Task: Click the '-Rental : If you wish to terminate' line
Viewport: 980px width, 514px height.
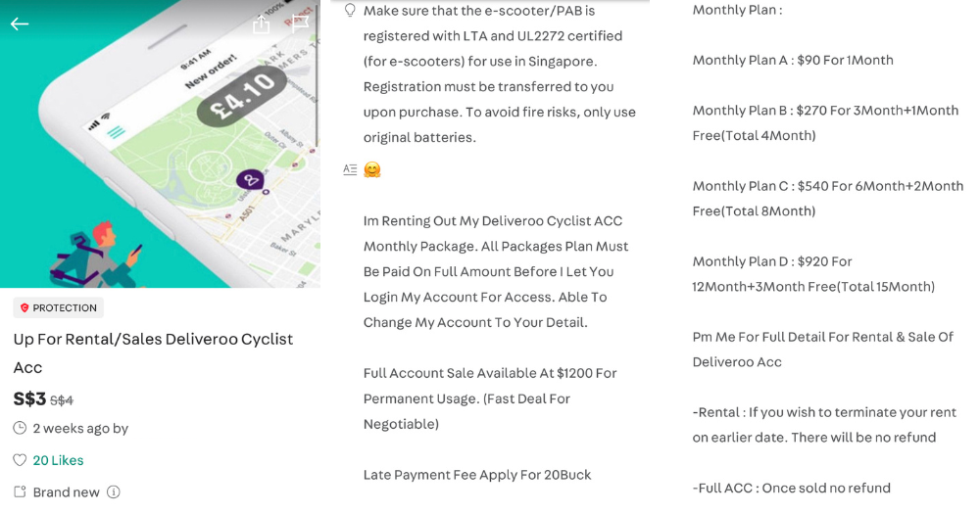Action: (824, 425)
